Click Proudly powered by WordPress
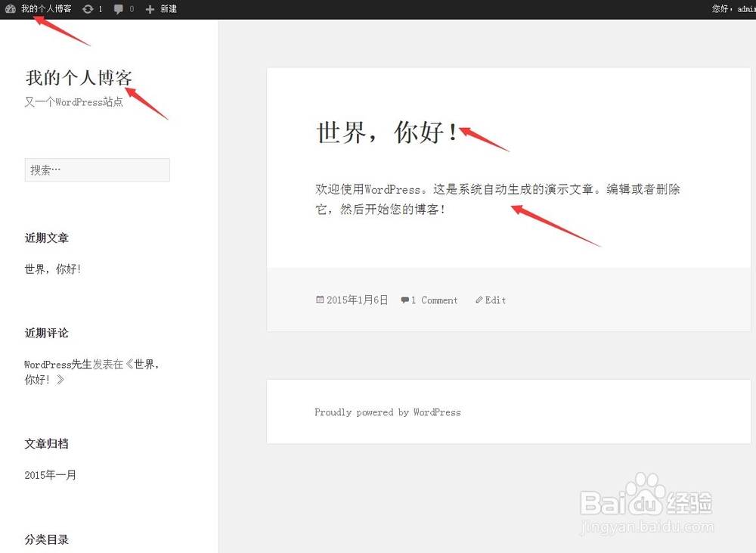The height and width of the screenshot is (553, 756). tap(387, 412)
